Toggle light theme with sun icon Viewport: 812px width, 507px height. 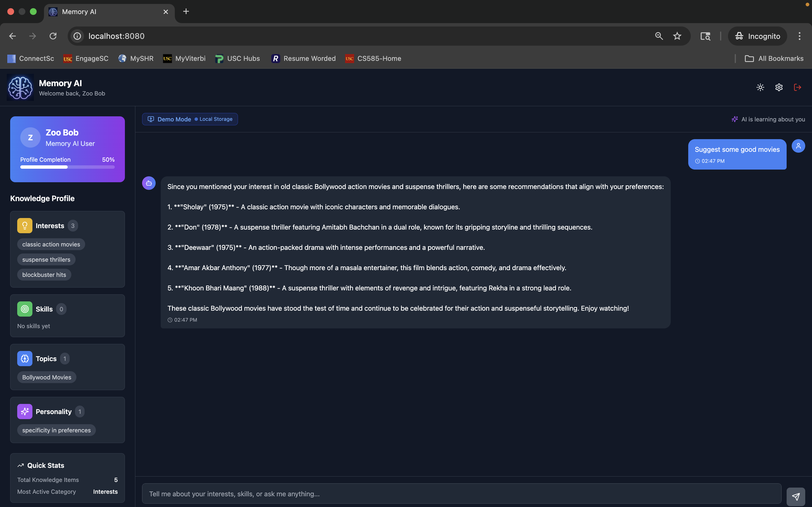[760, 88]
